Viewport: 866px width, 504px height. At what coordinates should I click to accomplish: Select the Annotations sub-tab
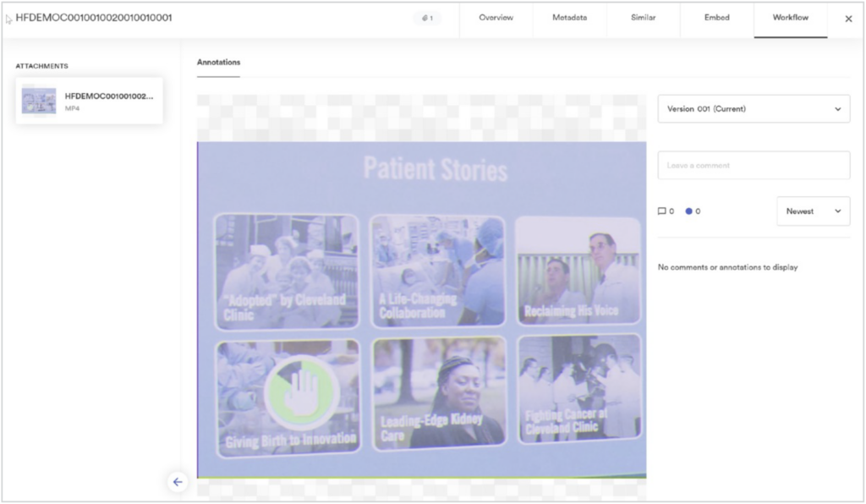tap(219, 63)
